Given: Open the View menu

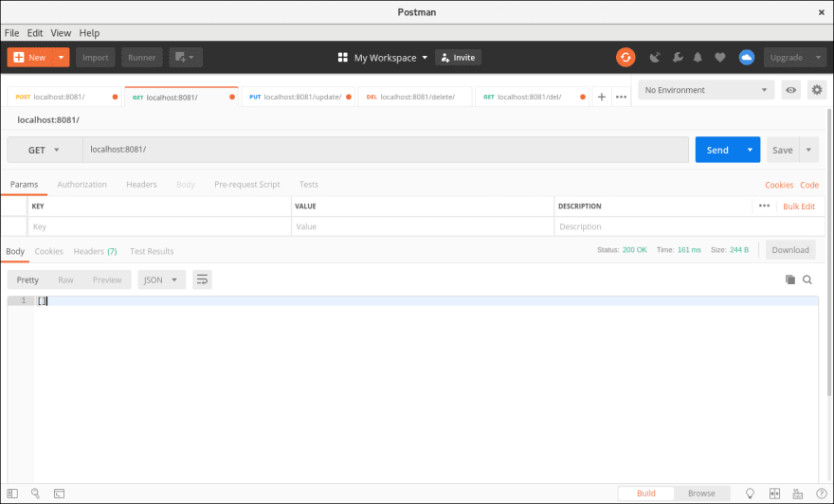Looking at the screenshot, I should [x=61, y=33].
